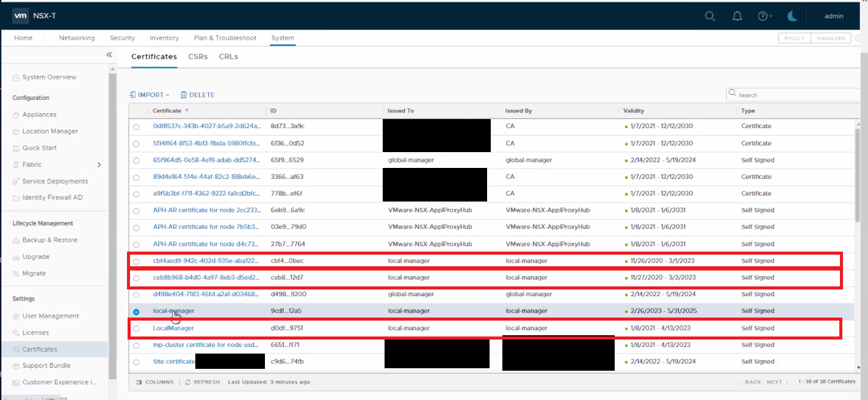Select radio for certificate 0df8537c-343b
Viewport: 868px width, 400px height.
[x=136, y=127]
